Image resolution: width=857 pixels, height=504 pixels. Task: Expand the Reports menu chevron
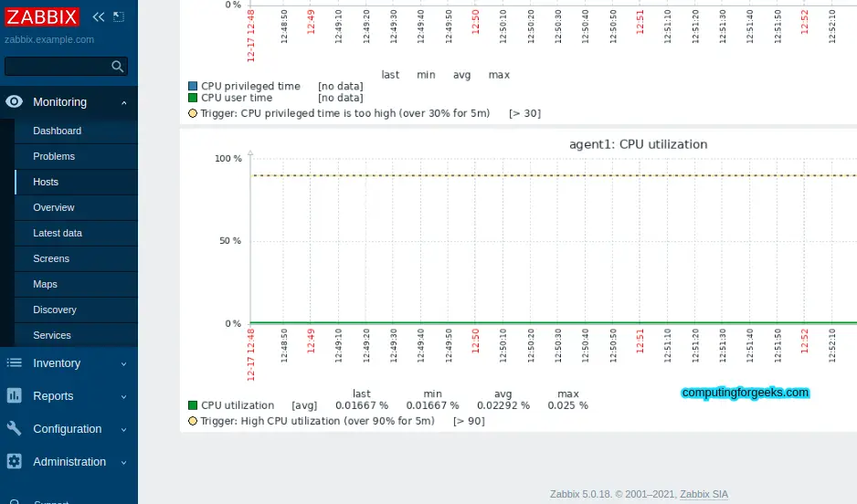click(x=124, y=396)
